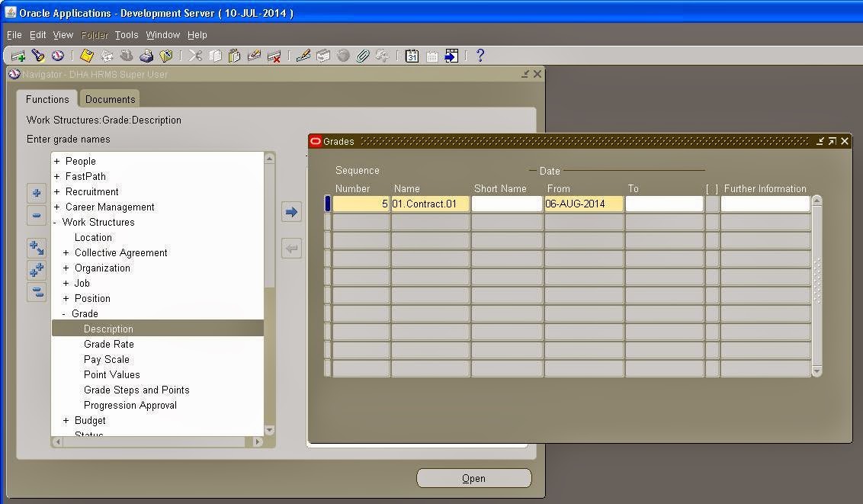Click the greyed calendar history icon
The image size is (863, 504).
432,56
